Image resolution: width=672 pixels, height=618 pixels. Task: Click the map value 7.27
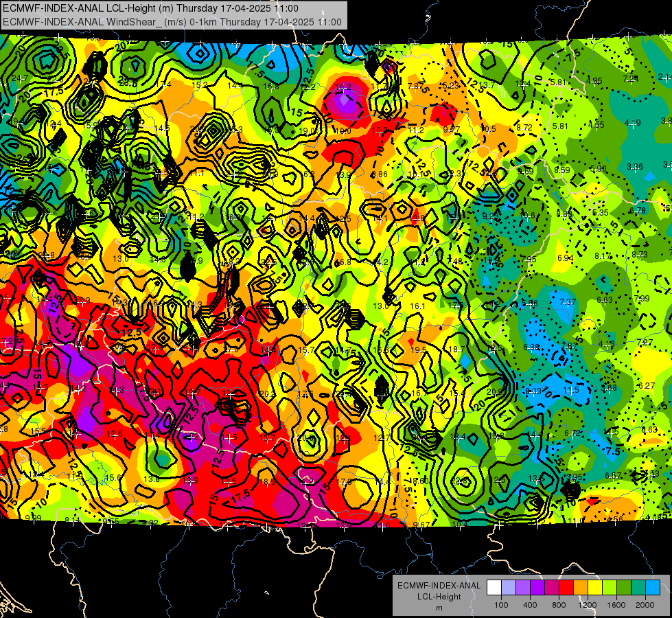coord(645,342)
